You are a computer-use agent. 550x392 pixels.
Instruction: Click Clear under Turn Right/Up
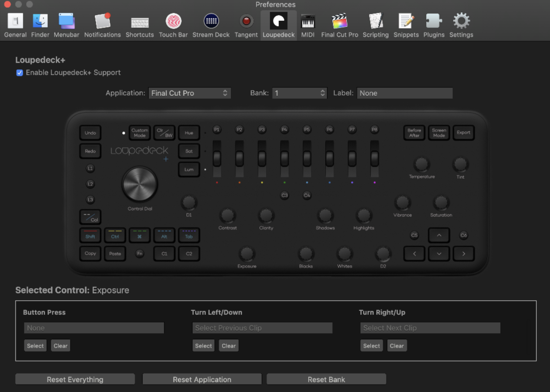point(397,346)
